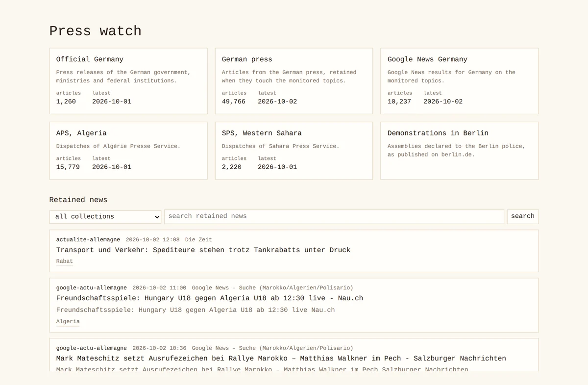Click the article count 1,260
The width and height of the screenshot is (588, 385).
[x=66, y=102]
